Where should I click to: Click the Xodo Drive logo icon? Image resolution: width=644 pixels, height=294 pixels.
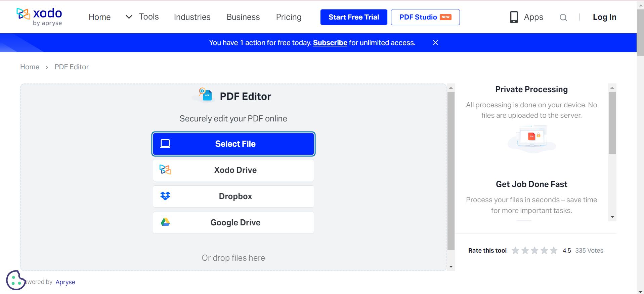(165, 170)
